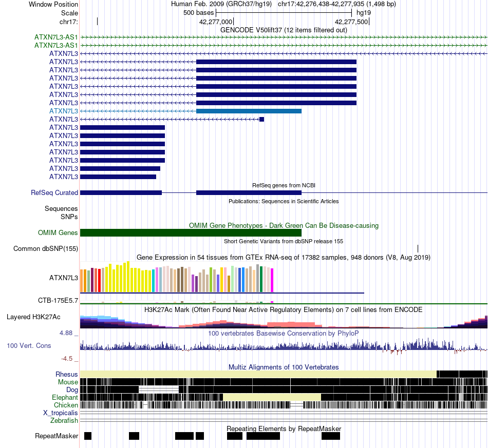Click the X_tropicalis alignment label
Viewport: 488px width, 448px height.
tap(61, 413)
